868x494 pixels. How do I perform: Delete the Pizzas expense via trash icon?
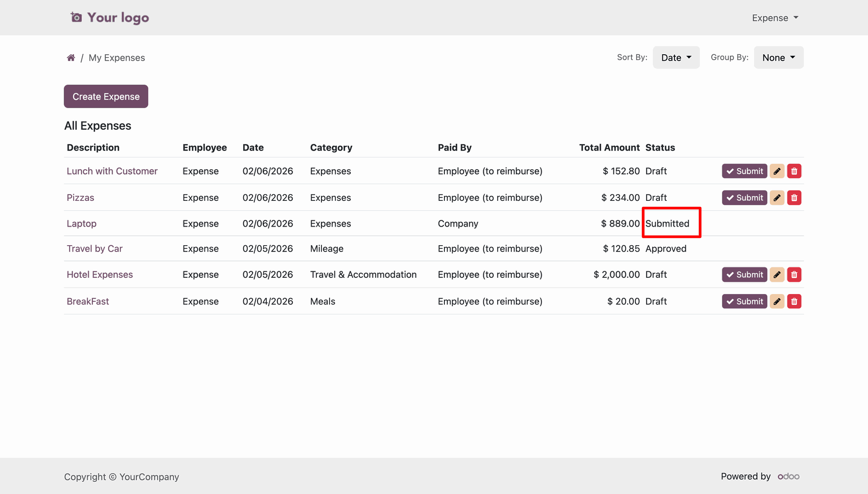pyautogui.click(x=794, y=198)
